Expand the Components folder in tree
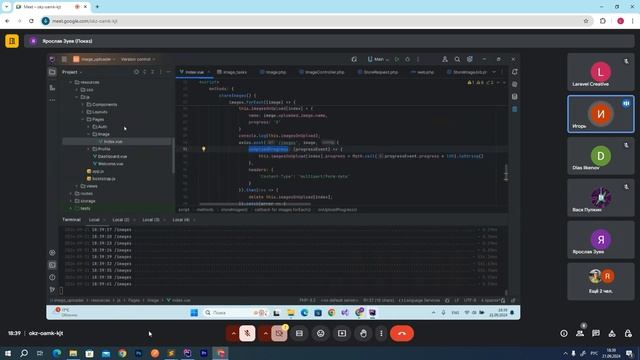Viewport: 640px width, 360px height. [x=83, y=104]
